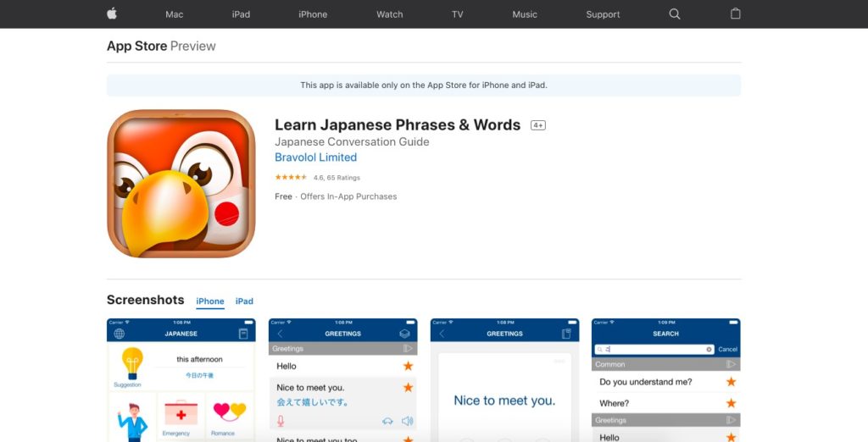Tap the Common section header label
Screen dimensions: 868x442
point(610,364)
